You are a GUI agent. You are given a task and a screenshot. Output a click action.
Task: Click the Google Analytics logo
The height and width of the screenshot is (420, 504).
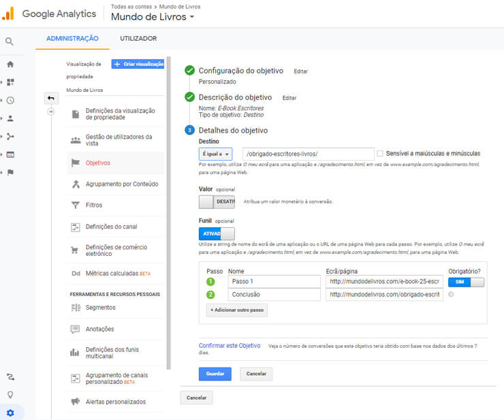[8, 14]
